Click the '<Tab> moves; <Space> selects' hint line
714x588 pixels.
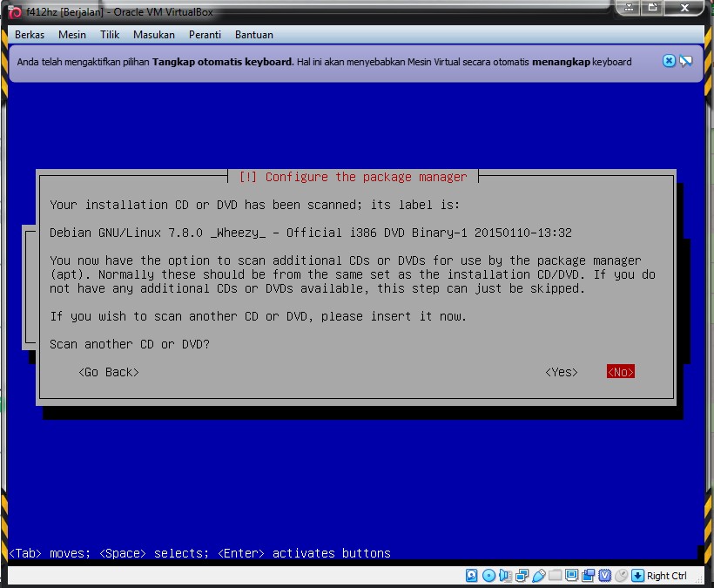[x=200, y=553]
